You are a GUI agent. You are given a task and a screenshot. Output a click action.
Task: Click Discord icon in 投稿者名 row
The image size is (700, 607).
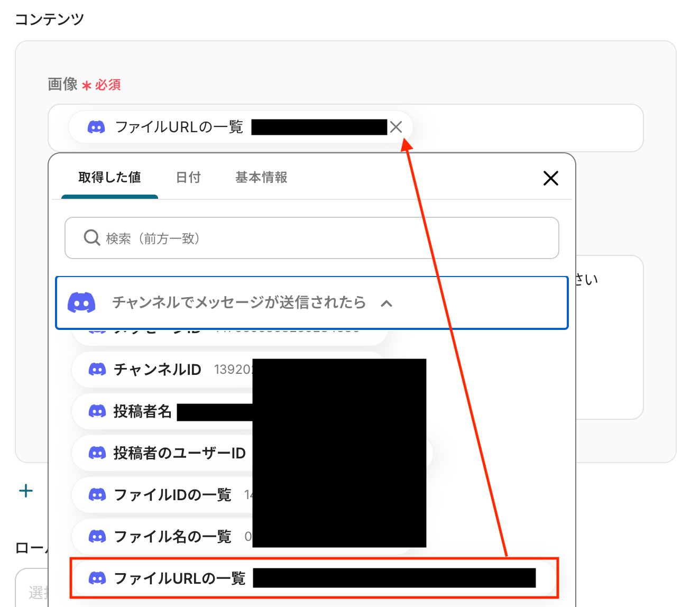point(97,411)
